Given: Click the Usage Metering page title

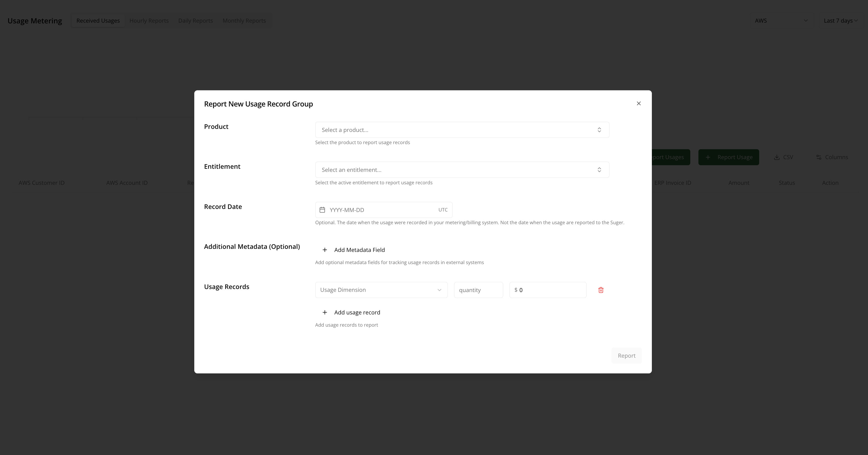Looking at the screenshot, I should (35, 21).
